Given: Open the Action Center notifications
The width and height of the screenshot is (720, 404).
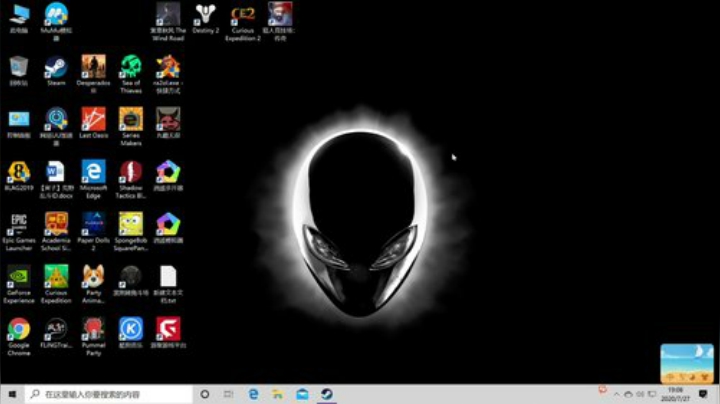Looking at the screenshot, I should [703, 394].
